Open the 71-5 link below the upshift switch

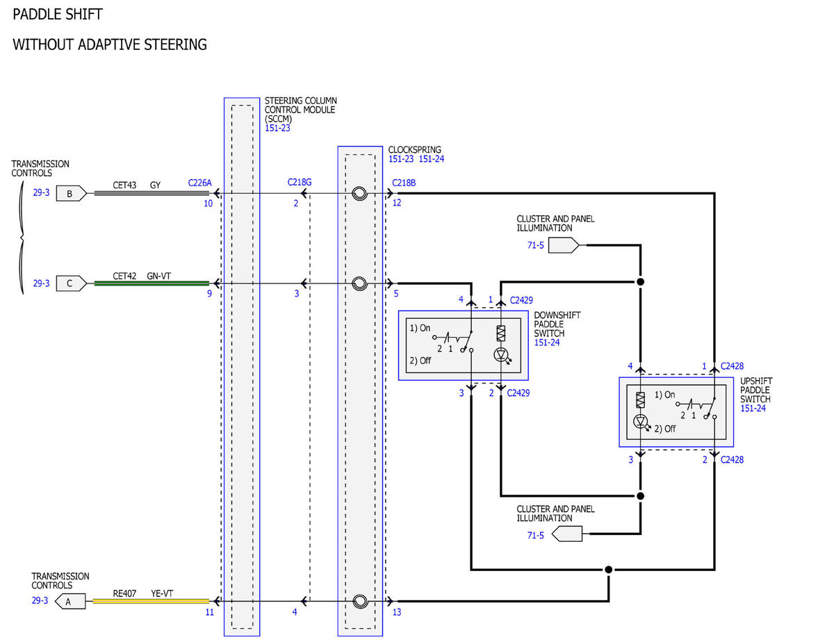point(536,535)
